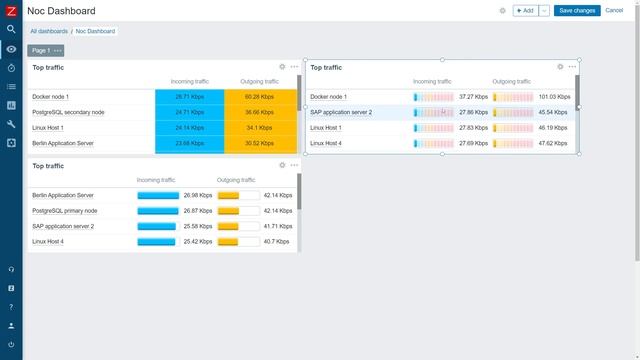The image size is (640, 360).
Task: Edit the bottom-left Top traffic widget gear
Action: tap(282, 165)
